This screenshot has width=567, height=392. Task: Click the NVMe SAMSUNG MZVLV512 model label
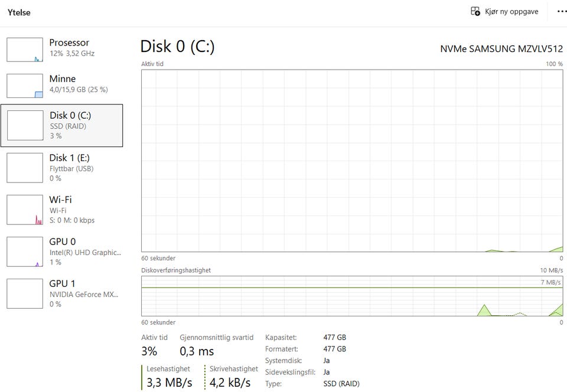point(501,48)
